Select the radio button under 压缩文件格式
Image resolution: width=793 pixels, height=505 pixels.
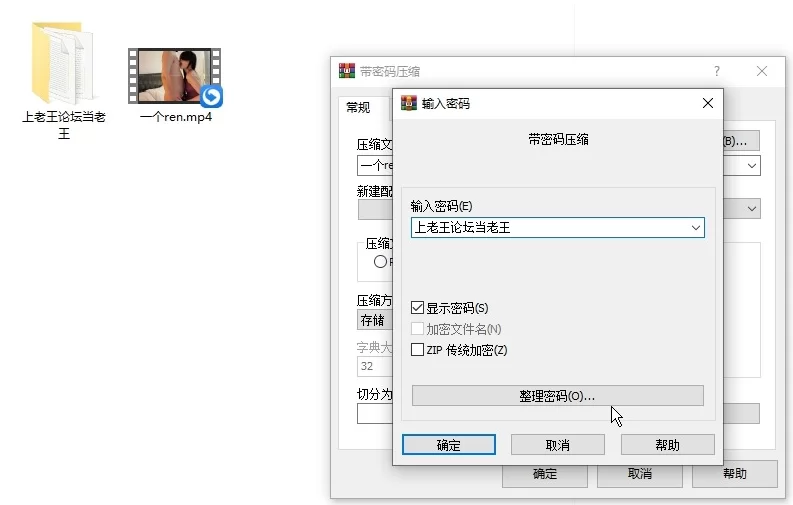click(380, 262)
